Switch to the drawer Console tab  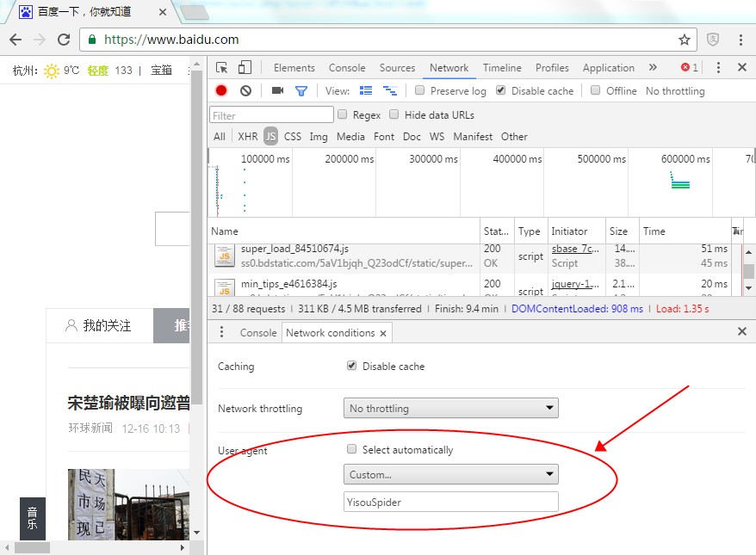258,333
